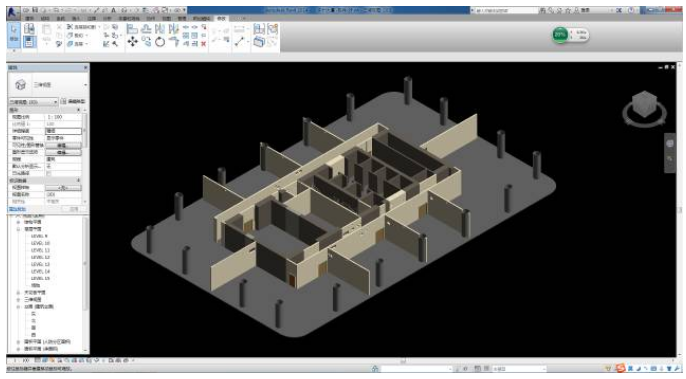Click Create Assembly icon
This screenshot has height=379, width=686.
259,29
